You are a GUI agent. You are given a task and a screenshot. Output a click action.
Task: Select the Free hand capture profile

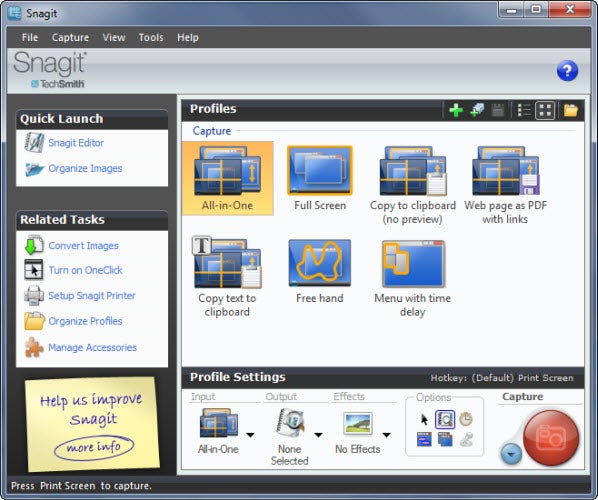[320, 272]
